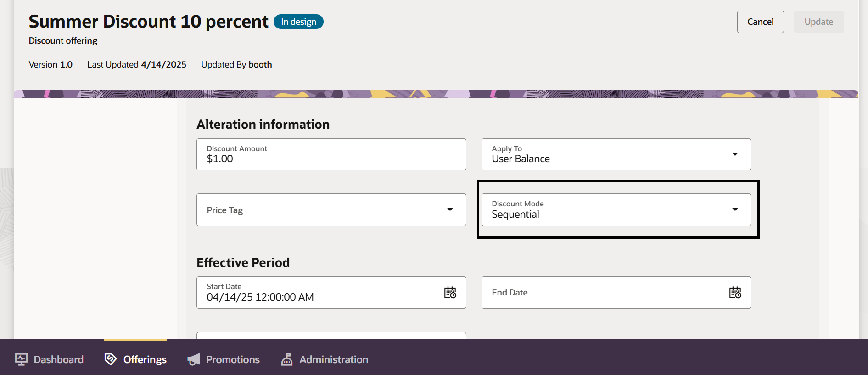Click the Administration icon
Image resolution: width=868 pixels, height=375 pixels.
coord(287,359)
